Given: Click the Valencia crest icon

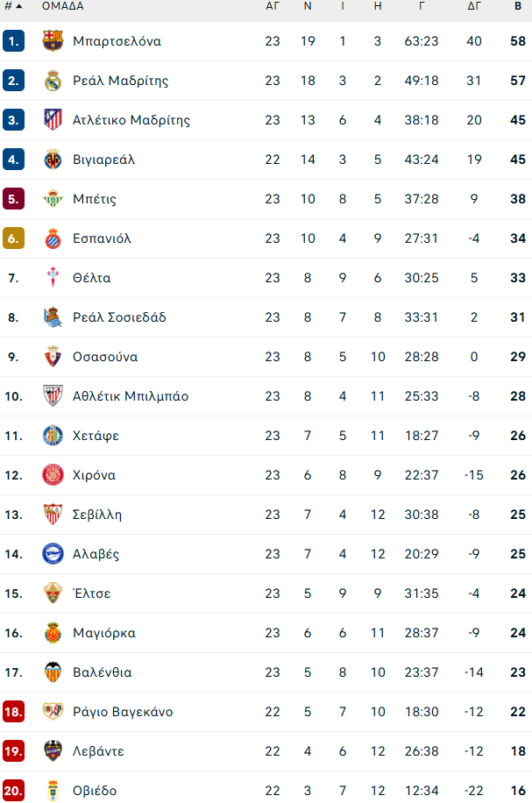Looking at the screenshot, I should [x=53, y=672].
